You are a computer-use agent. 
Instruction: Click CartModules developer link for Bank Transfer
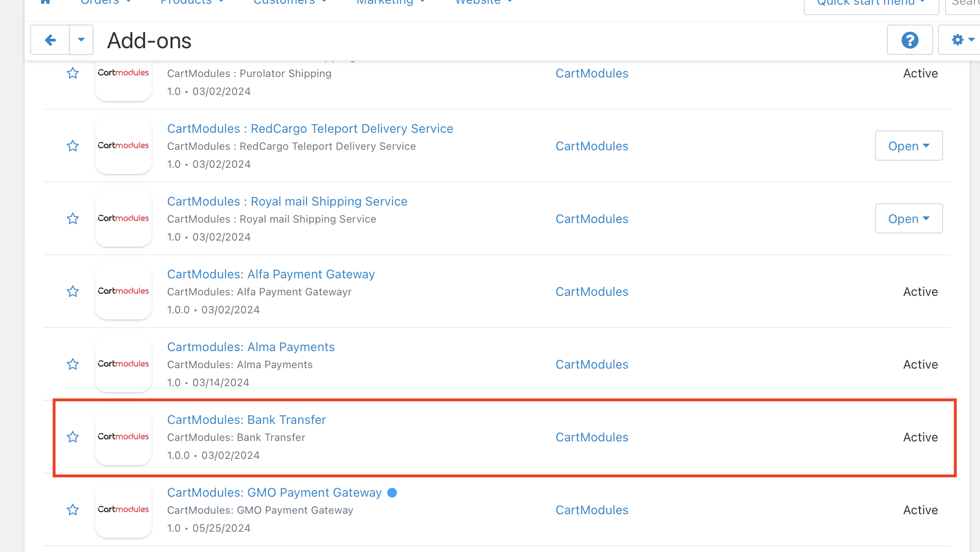click(x=592, y=437)
